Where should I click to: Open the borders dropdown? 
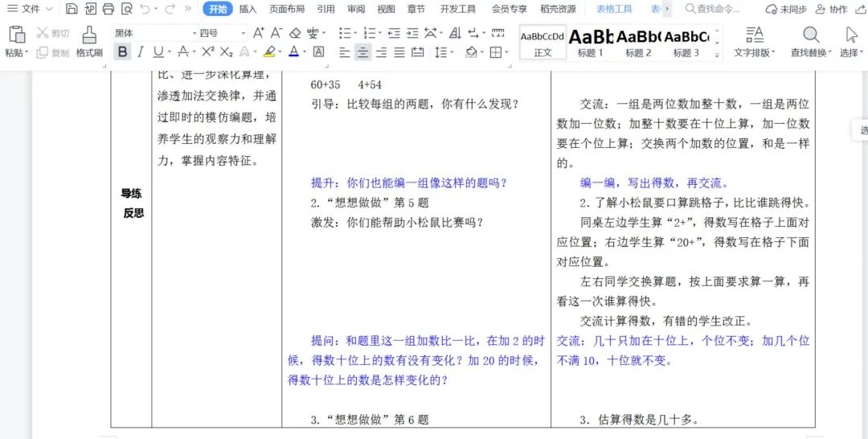(x=507, y=52)
